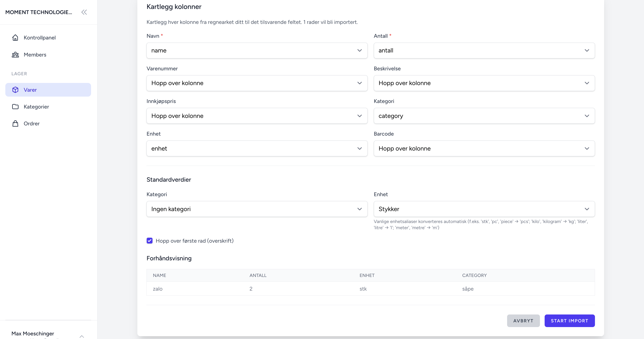This screenshot has width=644, height=339.
Task: Open the Varenummer column dropdown
Action: point(257,83)
